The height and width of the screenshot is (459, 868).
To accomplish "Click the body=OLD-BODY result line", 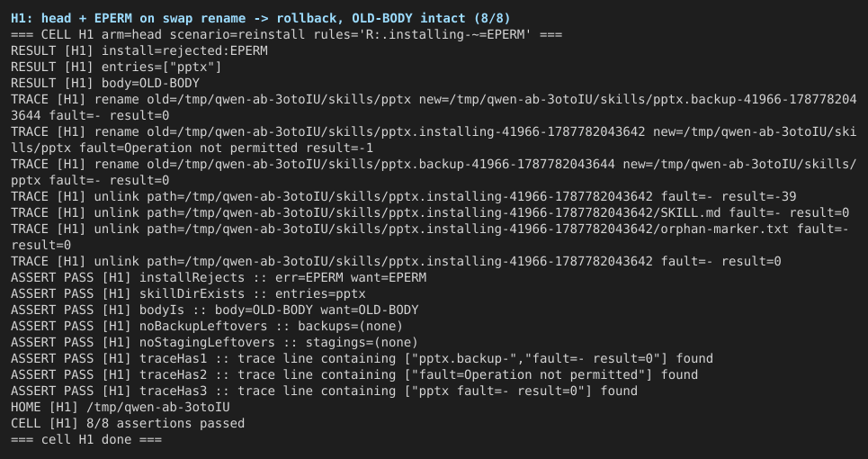I will coord(105,83).
